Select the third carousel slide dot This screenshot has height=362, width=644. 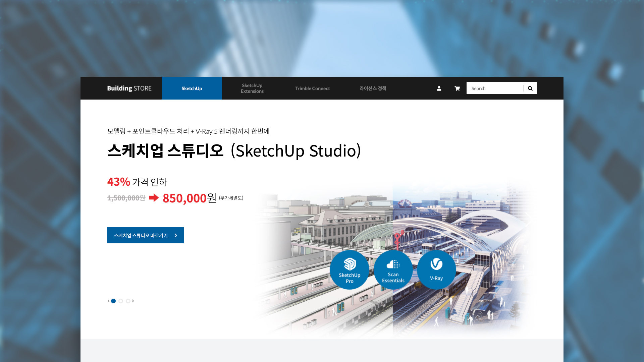pyautogui.click(x=128, y=301)
